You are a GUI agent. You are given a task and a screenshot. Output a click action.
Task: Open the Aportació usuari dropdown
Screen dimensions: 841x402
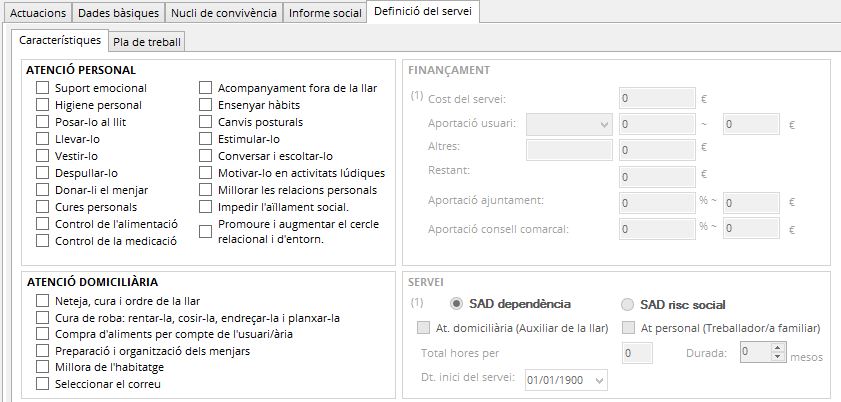[604, 124]
